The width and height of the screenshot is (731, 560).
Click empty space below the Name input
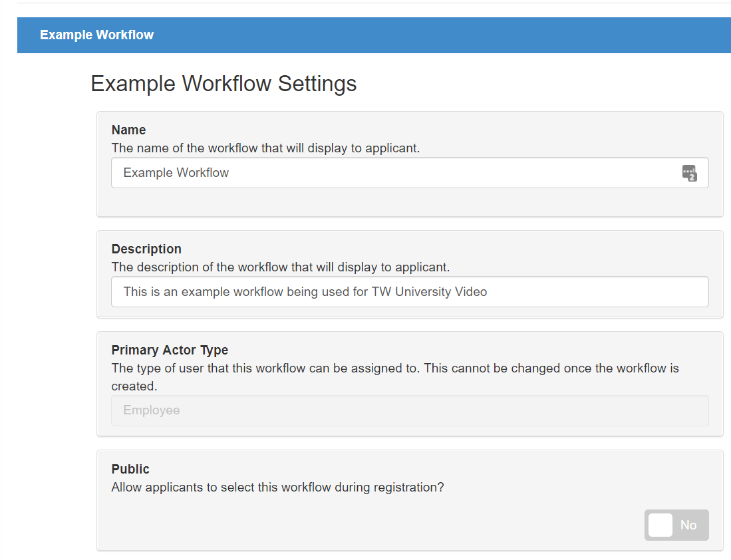coord(409,202)
